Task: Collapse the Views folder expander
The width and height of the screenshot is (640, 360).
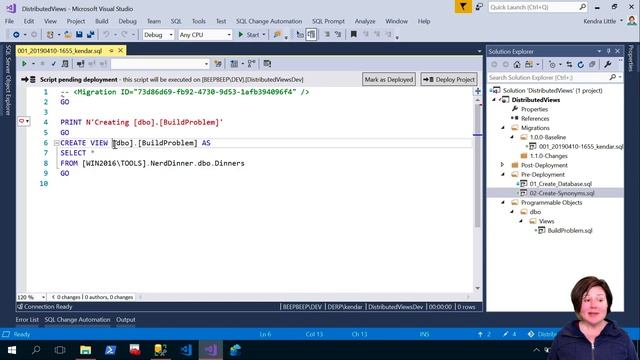Action: pyautogui.click(x=521, y=221)
